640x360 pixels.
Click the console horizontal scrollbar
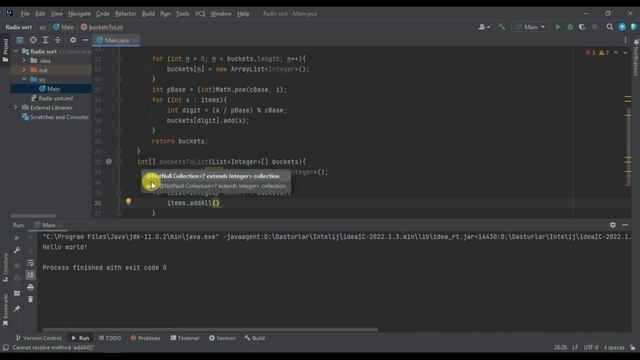(210, 329)
